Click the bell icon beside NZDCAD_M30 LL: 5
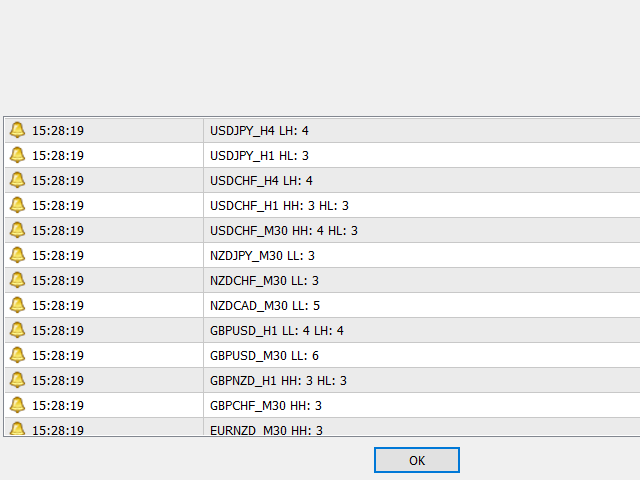640x480 pixels. tap(17, 305)
